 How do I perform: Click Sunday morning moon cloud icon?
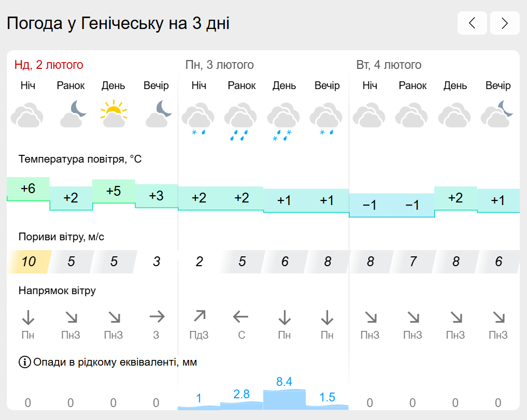point(73,113)
